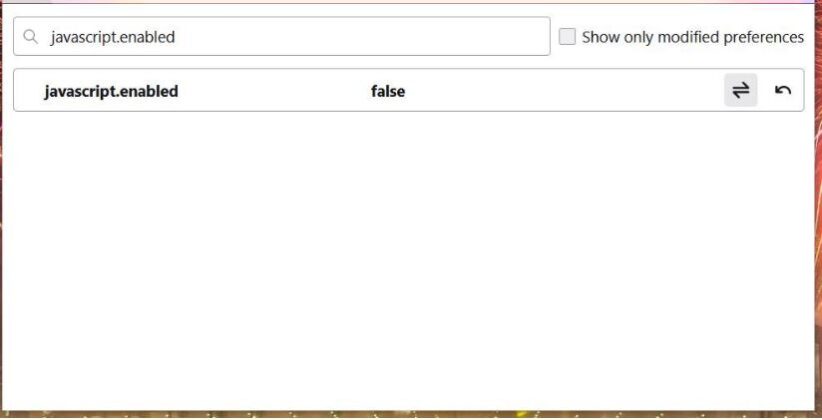Switch javascript.enabled from false to true

[x=740, y=91]
